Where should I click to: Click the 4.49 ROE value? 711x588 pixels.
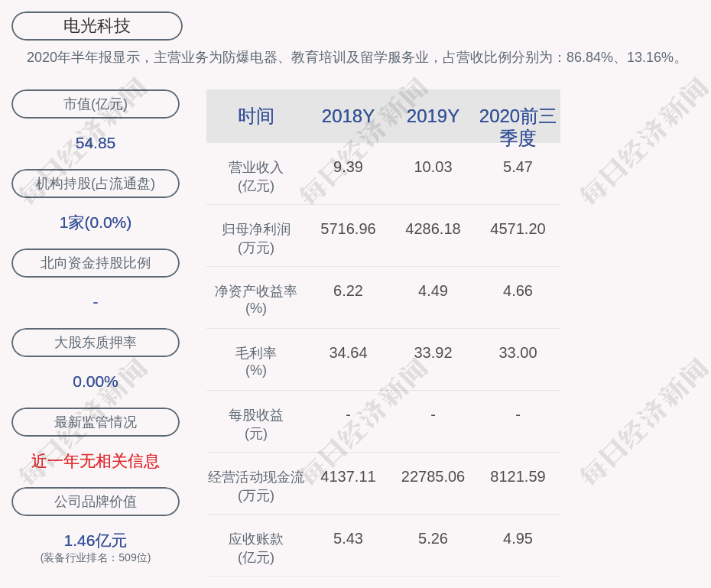(433, 291)
